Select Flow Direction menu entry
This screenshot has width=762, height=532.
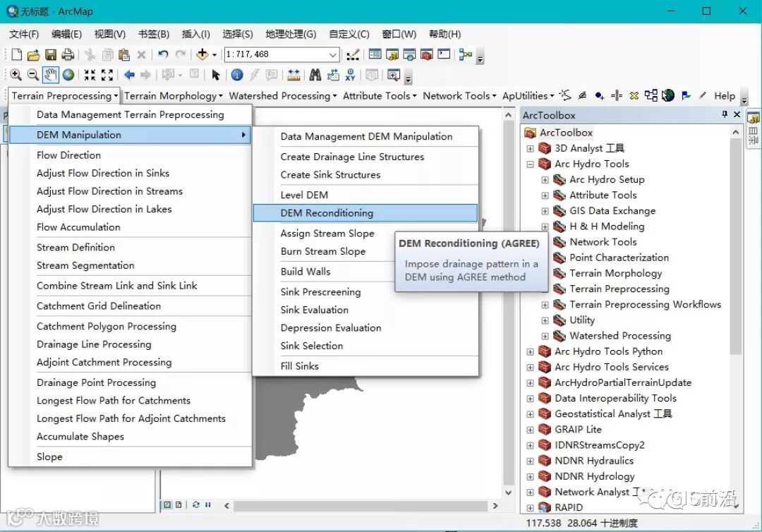click(130, 155)
